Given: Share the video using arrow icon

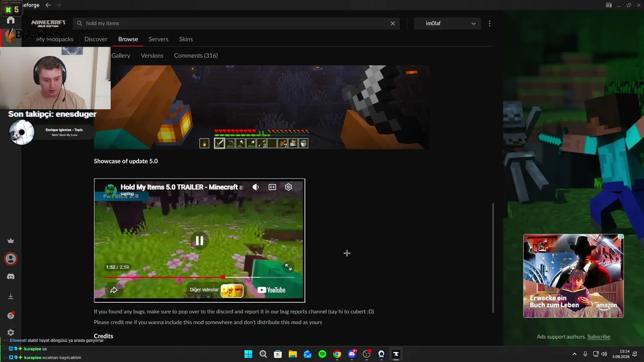Looking at the screenshot, I should pyautogui.click(x=114, y=290).
